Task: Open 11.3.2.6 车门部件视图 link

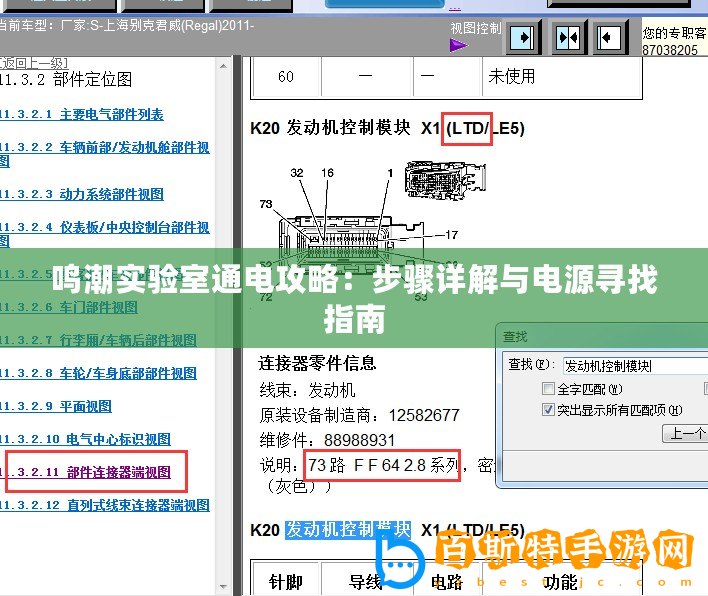Action: [x=69, y=307]
